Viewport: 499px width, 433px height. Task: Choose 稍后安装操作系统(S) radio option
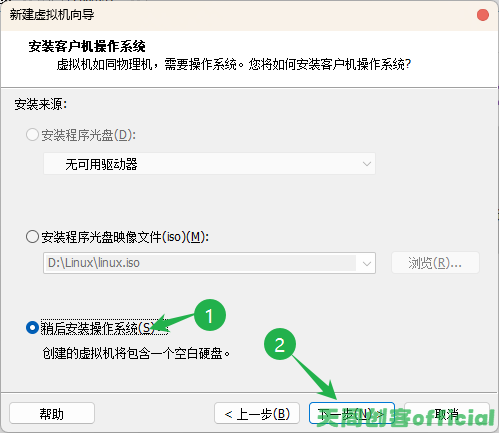click(32, 328)
